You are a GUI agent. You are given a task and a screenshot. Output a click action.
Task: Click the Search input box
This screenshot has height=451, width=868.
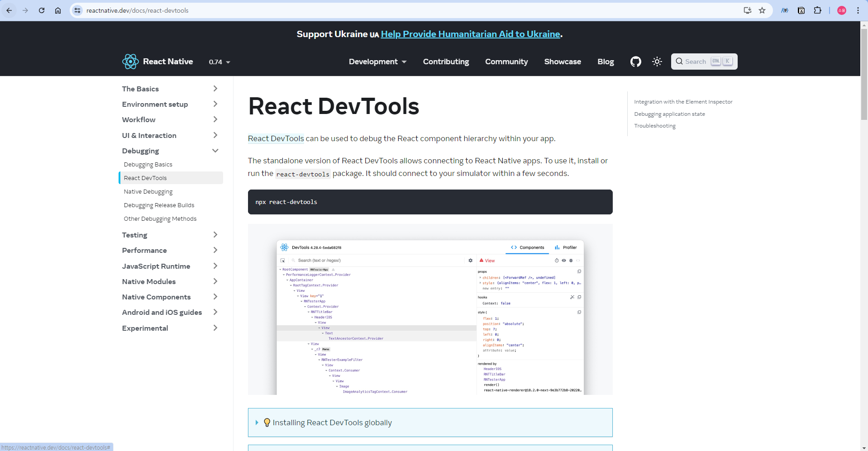pos(704,62)
